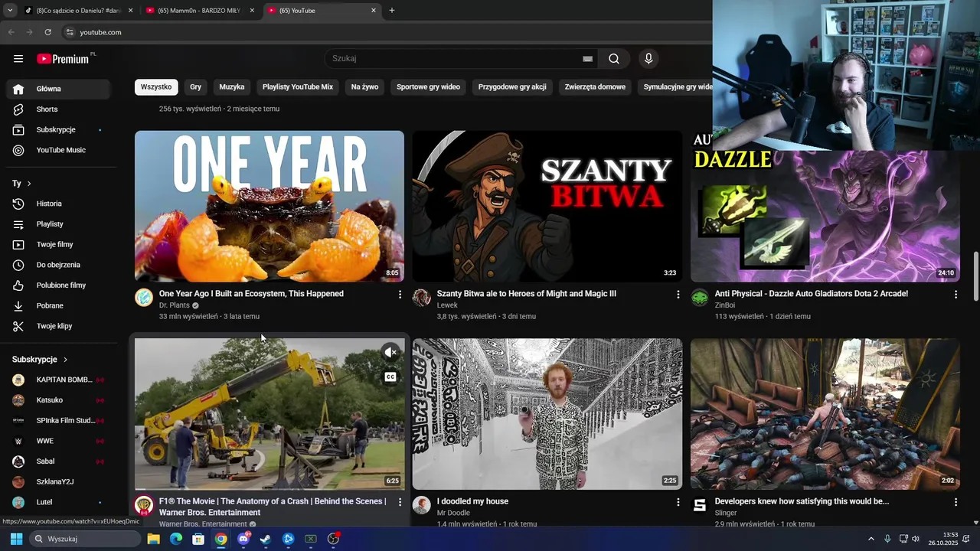Viewport: 980px width, 551px height.
Task: Open File Explorer from the taskbar
Action: click(x=153, y=539)
